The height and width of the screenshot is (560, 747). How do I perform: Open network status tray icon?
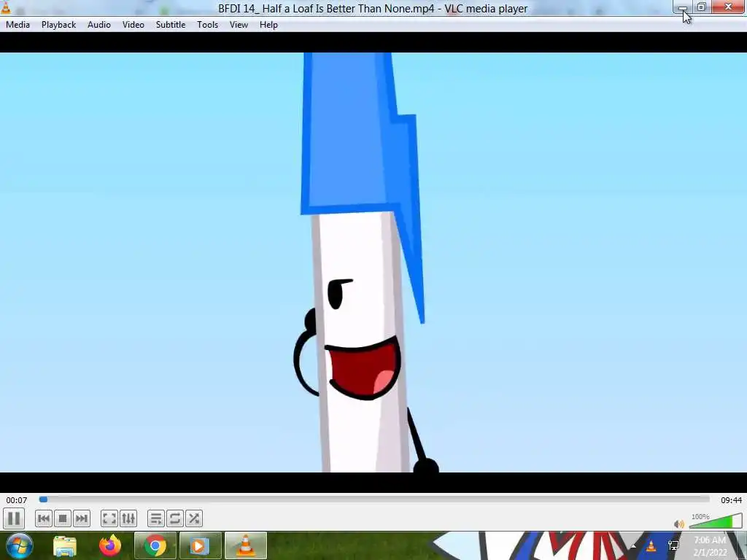click(673, 545)
